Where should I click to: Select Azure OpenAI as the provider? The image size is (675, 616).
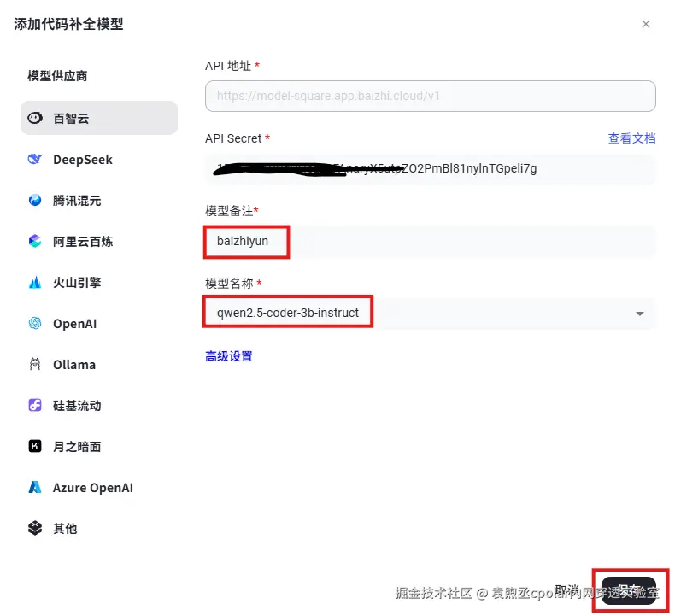coord(99,487)
